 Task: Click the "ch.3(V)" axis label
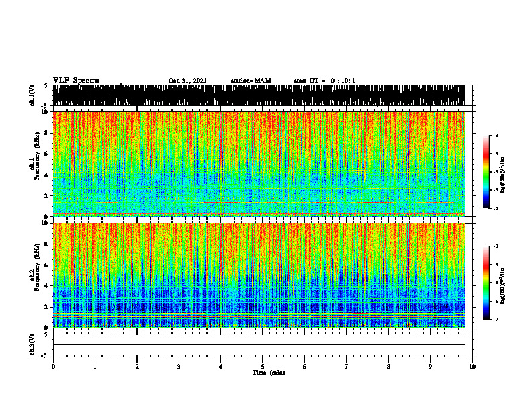pyautogui.click(x=32, y=345)
